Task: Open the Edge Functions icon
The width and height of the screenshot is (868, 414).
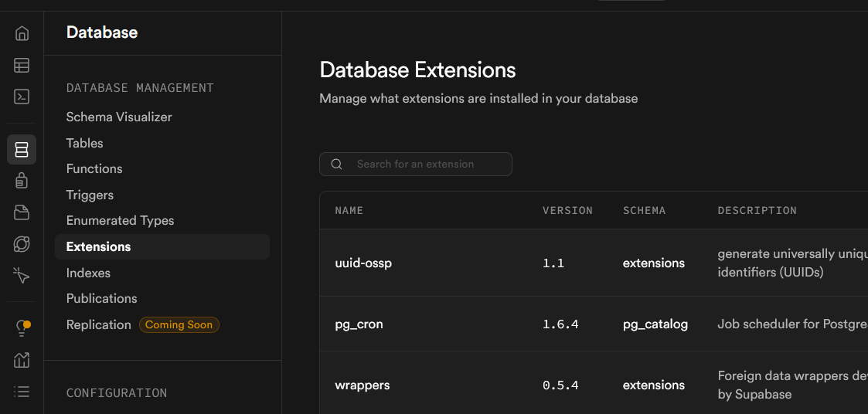Action: click(22, 244)
